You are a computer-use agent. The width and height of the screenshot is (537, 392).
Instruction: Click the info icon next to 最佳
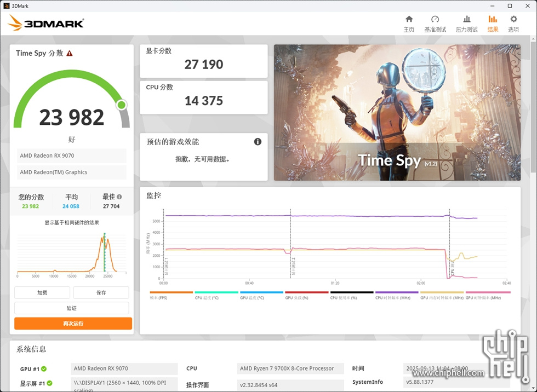119,197
